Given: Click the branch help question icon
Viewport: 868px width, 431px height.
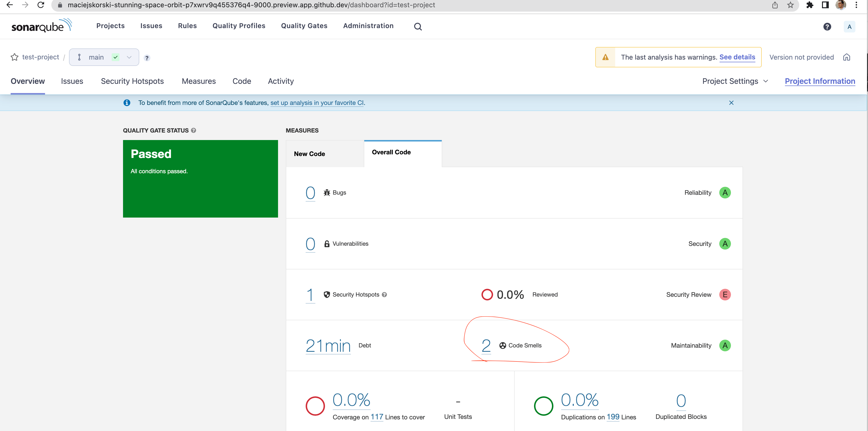Looking at the screenshot, I should click(147, 58).
